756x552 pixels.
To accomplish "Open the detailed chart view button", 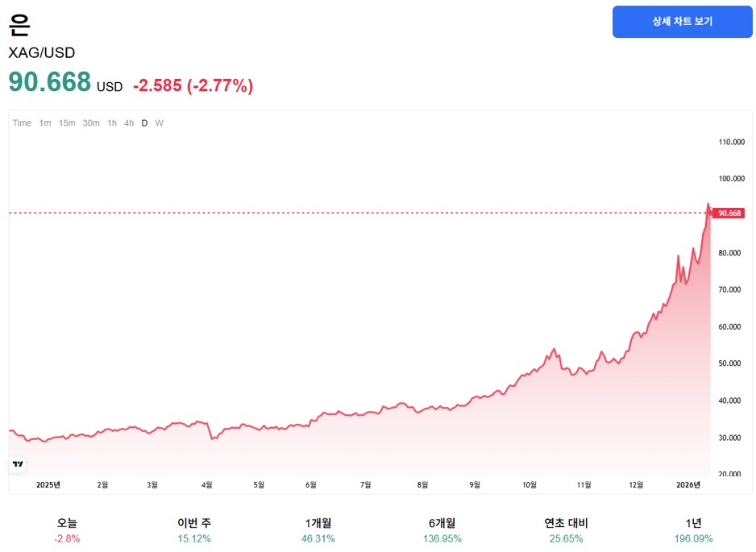I will coord(682,22).
